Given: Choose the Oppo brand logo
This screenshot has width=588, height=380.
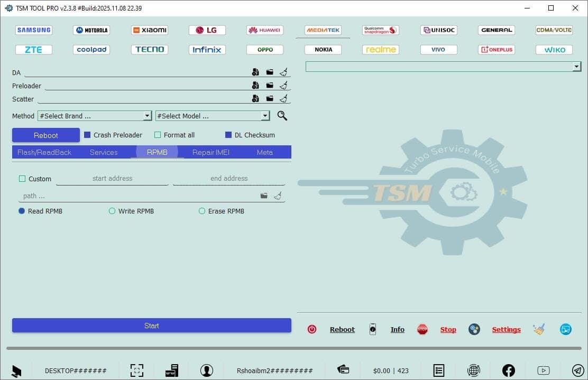Looking at the screenshot, I should tap(265, 50).
